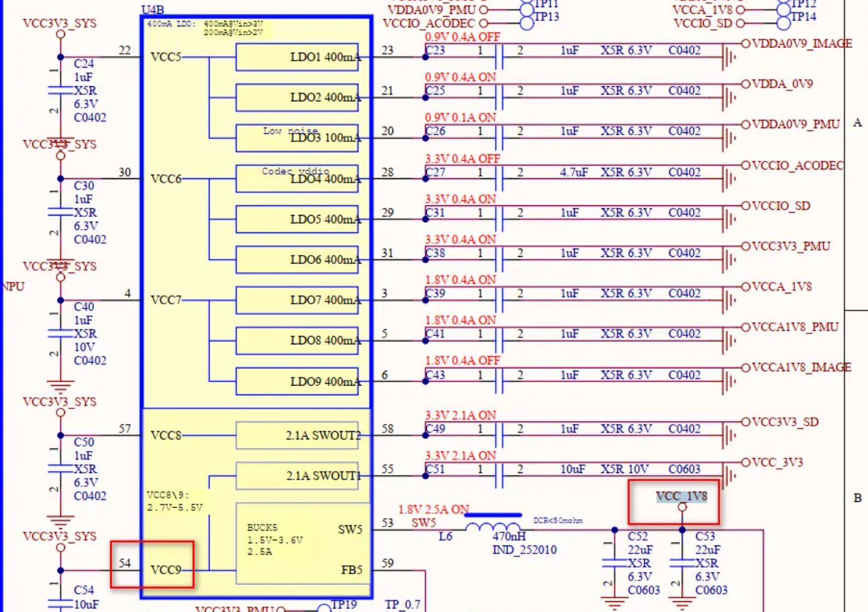
Task: Select the 4.7uF value of C27
Action: [573, 172]
